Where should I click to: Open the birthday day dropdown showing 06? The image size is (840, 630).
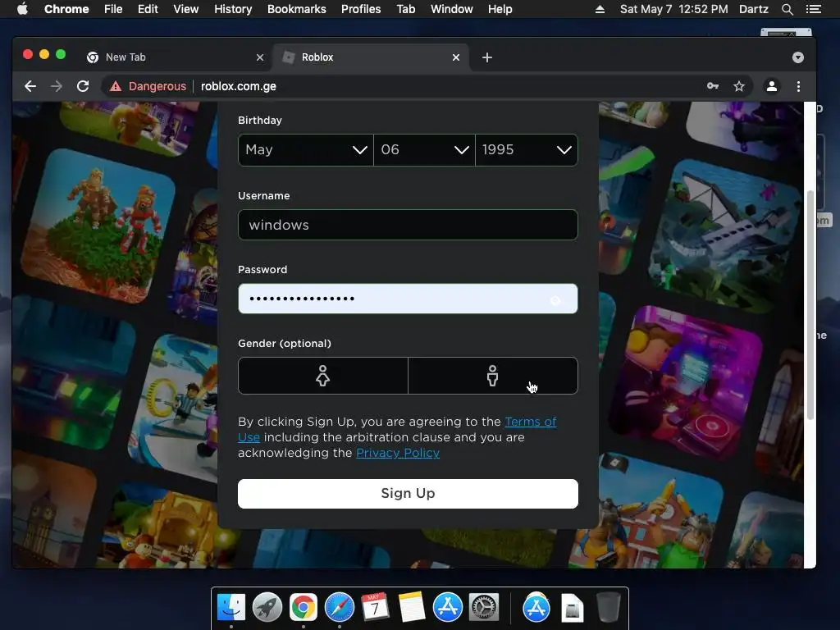pyautogui.click(x=424, y=150)
